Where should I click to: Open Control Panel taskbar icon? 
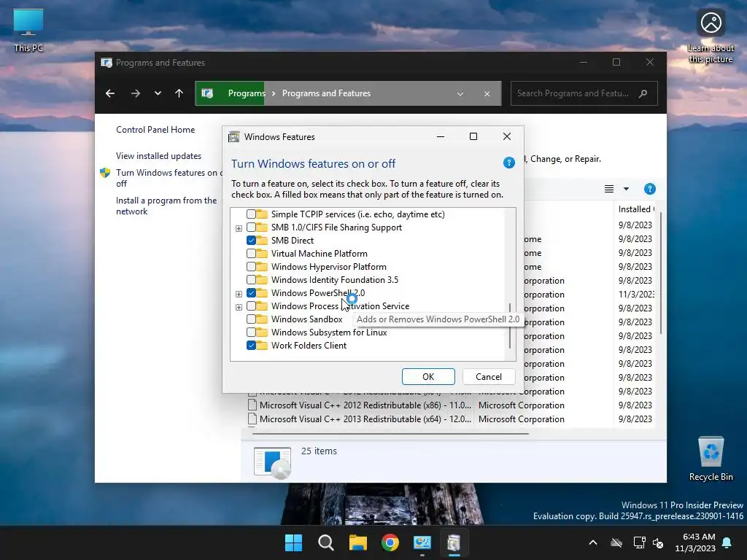[422, 542]
